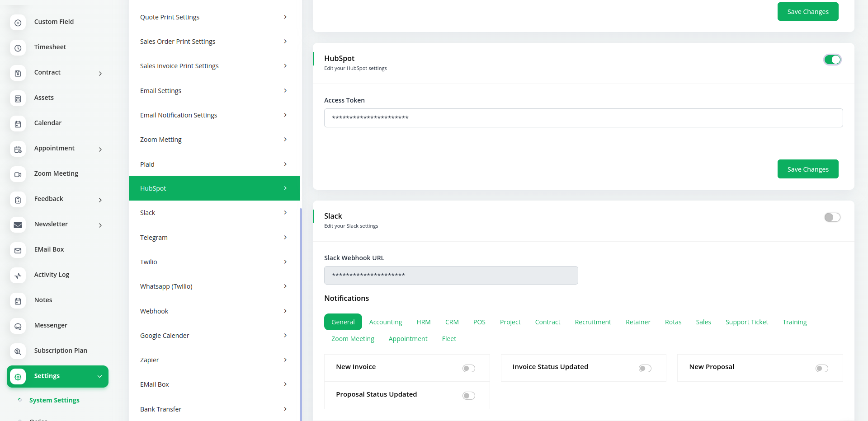Toggle New Invoice Slack notification
Screen dimensions: 868x421
pyautogui.click(x=468, y=368)
